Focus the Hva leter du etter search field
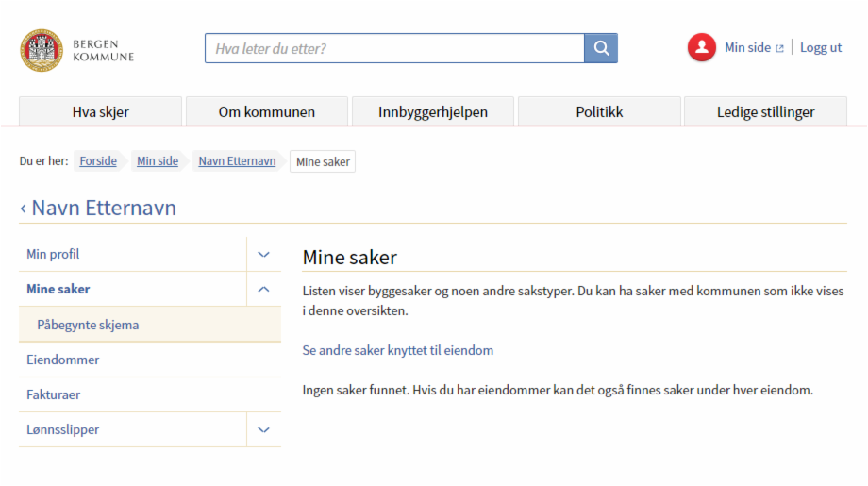This screenshot has height=486, width=868. click(x=394, y=48)
